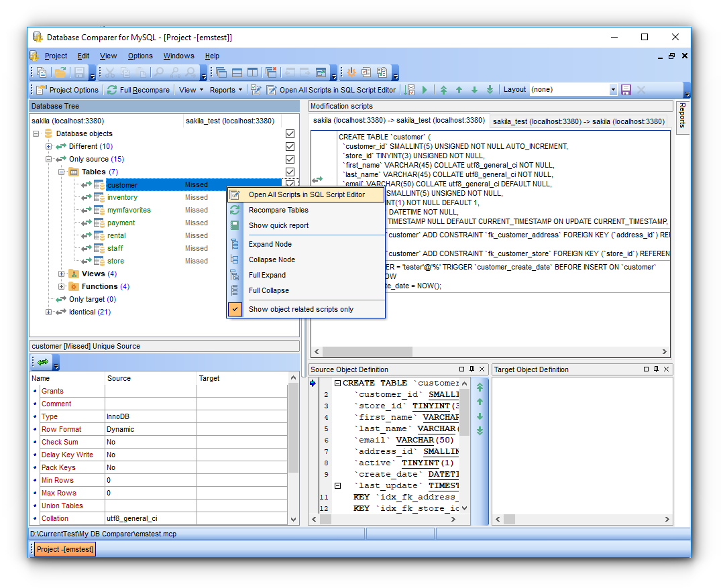Click Source Object Definition vertical scrollbar
The width and height of the screenshot is (721, 588).
point(464,445)
